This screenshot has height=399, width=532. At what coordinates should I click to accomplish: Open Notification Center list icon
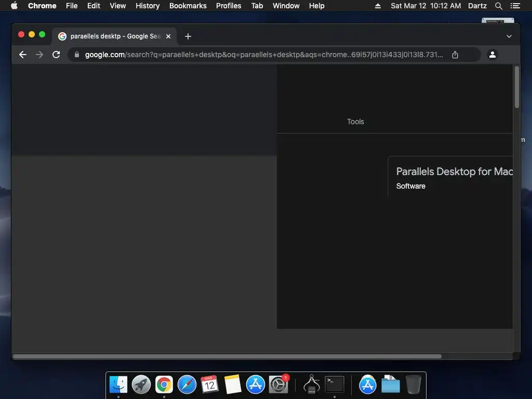click(x=515, y=6)
